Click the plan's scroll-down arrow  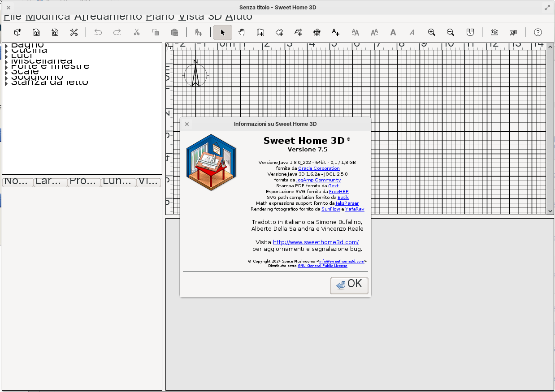click(x=551, y=211)
